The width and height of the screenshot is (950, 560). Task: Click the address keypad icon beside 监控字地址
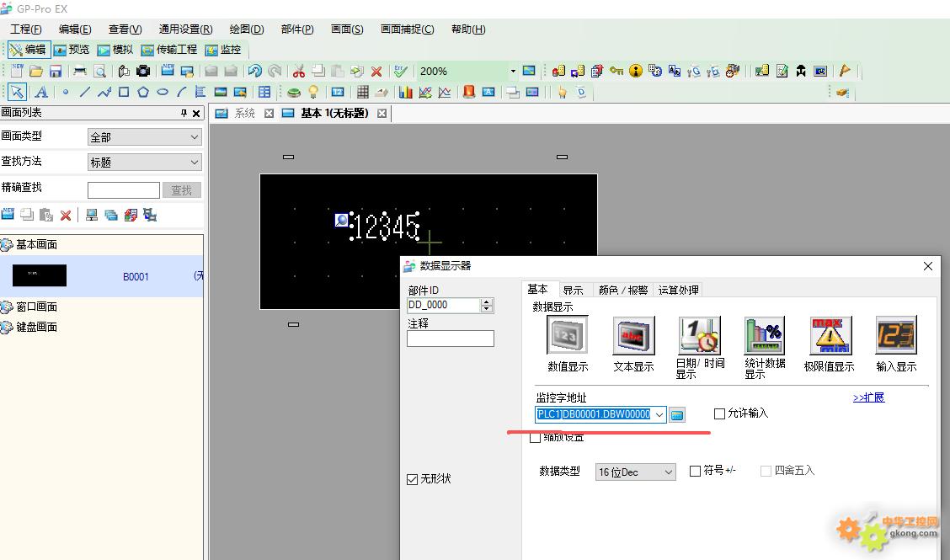click(x=677, y=414)
